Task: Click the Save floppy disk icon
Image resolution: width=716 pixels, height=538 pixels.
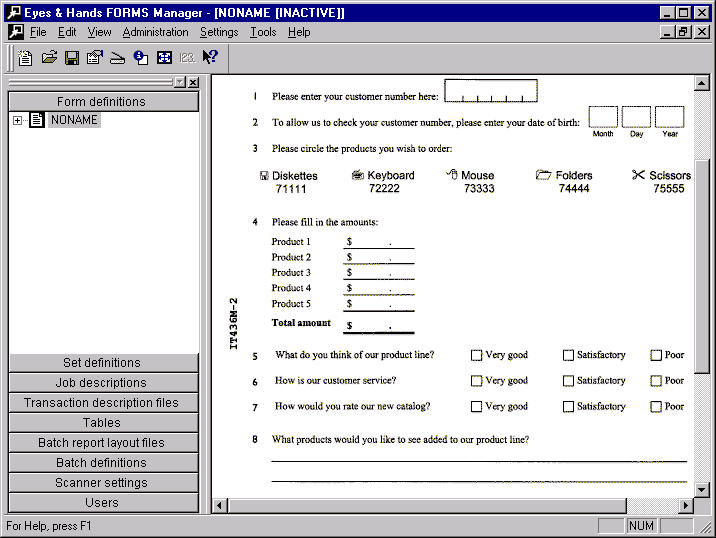Action: 72,58
